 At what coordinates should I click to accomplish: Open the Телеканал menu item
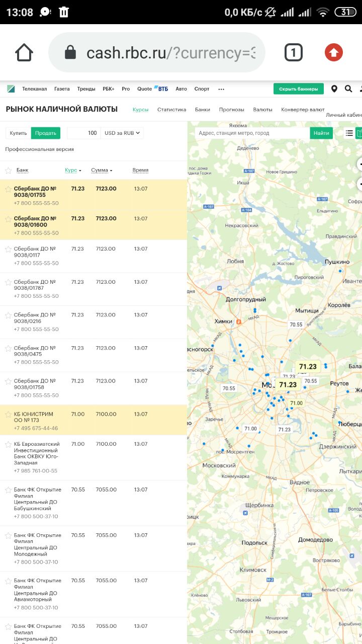(34, 89)
